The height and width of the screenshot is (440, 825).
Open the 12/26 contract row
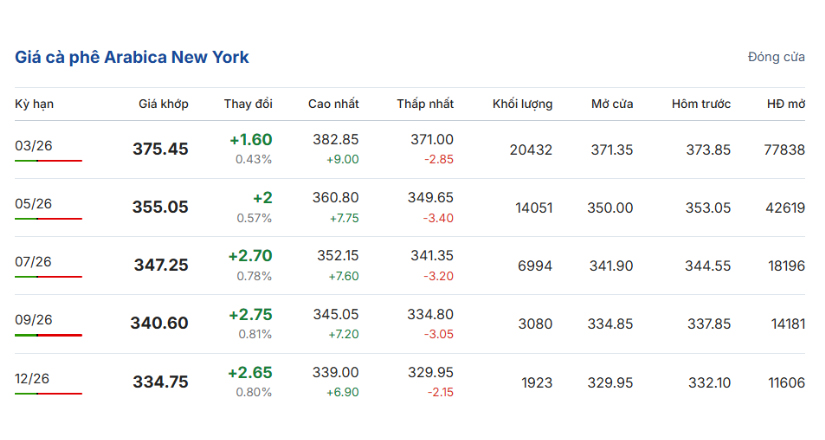tap(34, 378)
